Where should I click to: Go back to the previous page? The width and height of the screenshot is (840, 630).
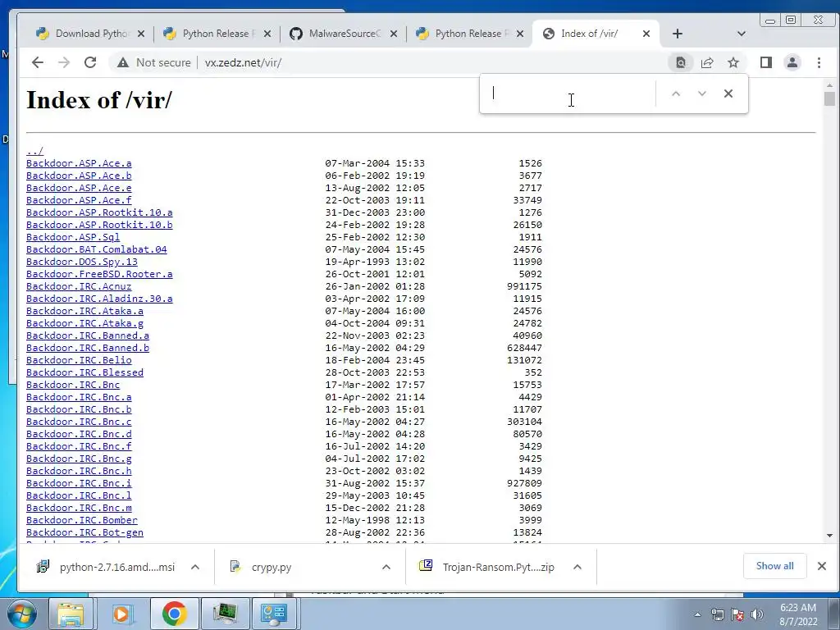[x=38, y=62]
